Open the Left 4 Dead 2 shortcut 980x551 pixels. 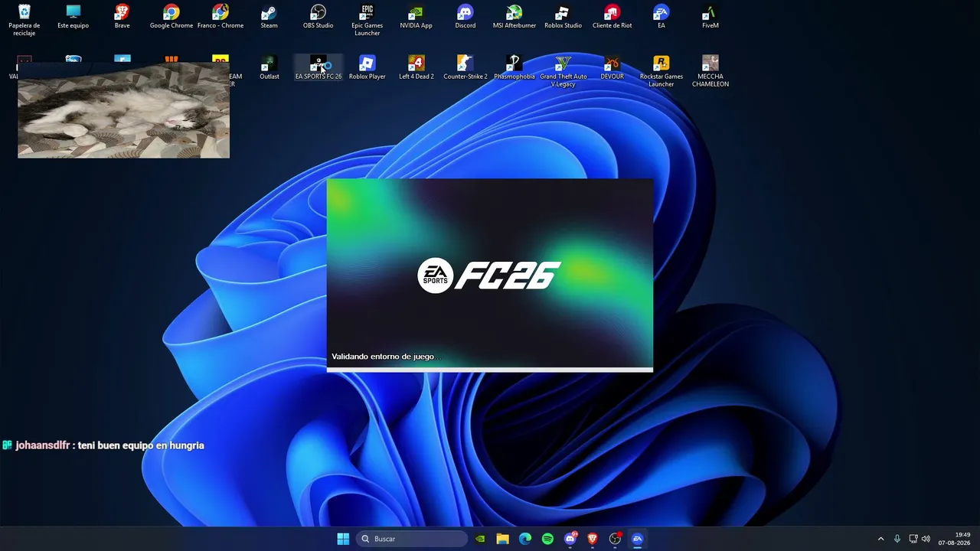click(416, 67)
